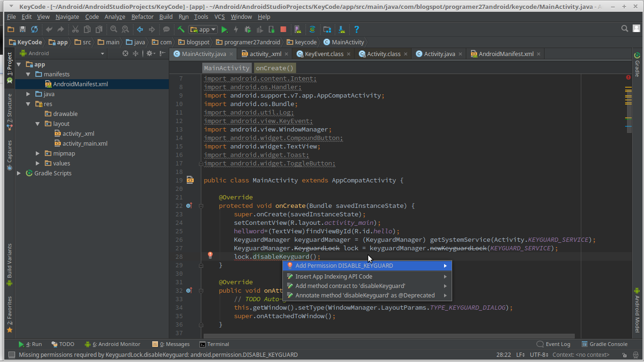Viewport: 644px width, 362px height.
Task: Collapse the layout folder
Action: 37,123
